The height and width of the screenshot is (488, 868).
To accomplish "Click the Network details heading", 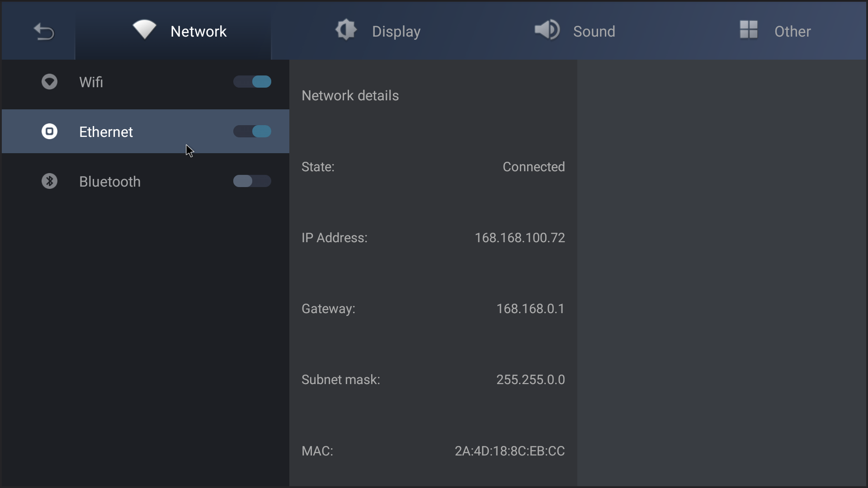I will pyautogui.click(x=350, y=95).
